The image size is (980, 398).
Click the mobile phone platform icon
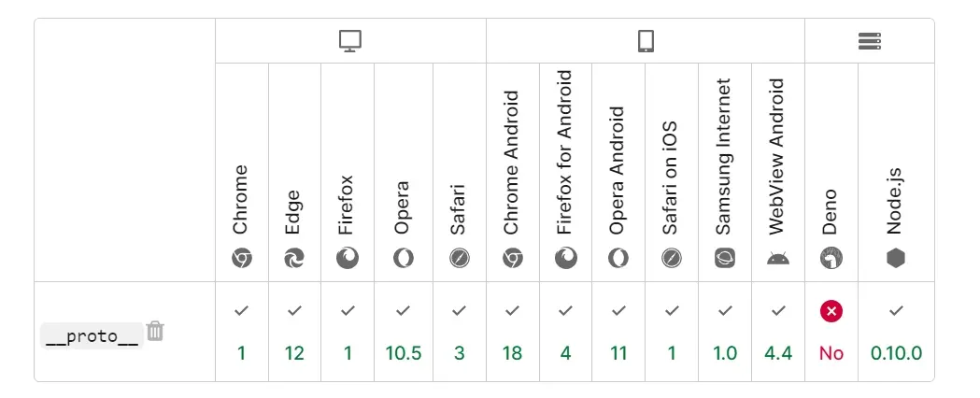click(646, 41)
